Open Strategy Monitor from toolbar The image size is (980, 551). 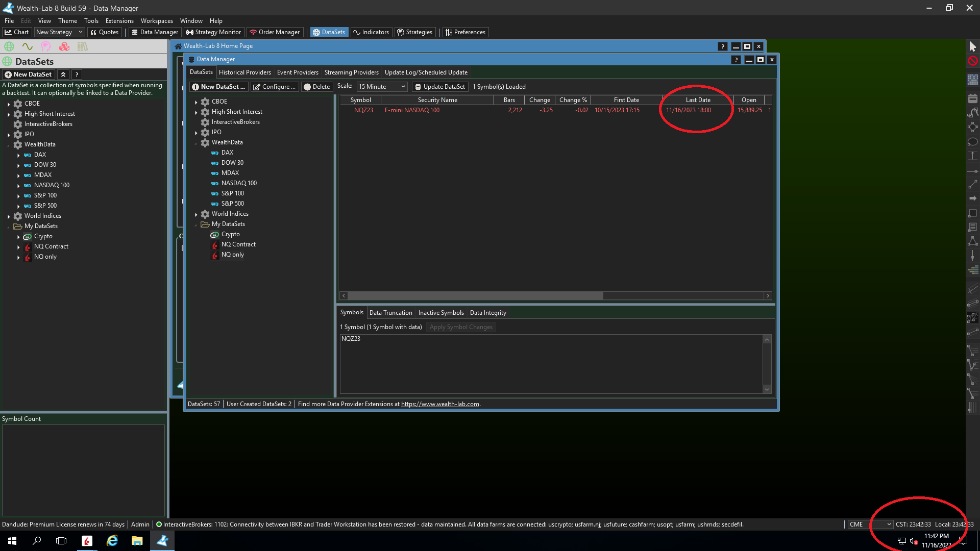[213, 32]
